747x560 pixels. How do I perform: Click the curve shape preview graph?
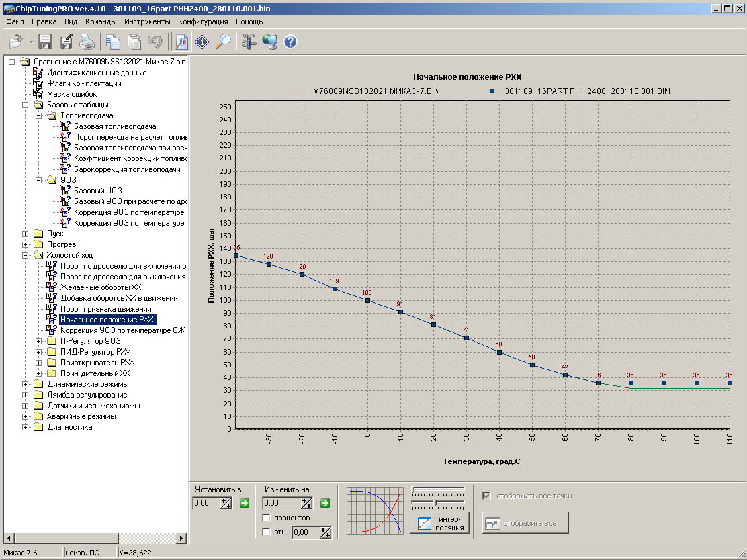[375, 510]
